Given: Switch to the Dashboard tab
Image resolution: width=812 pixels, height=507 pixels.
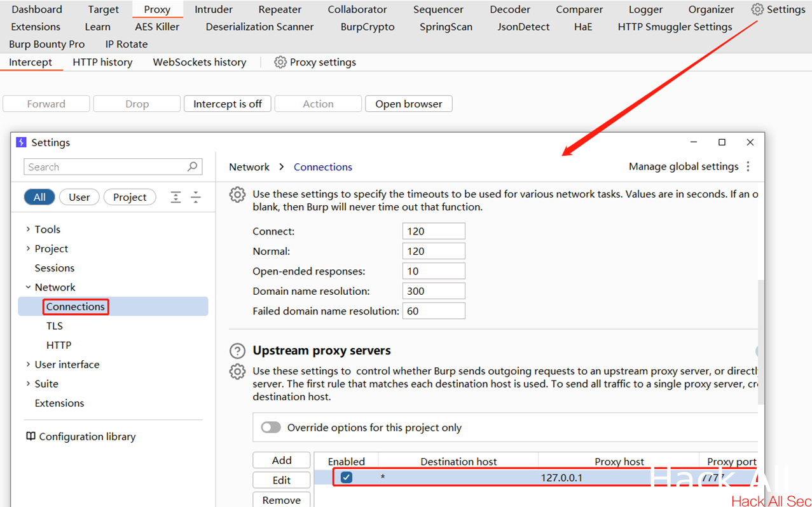Looking at the screenshot, I should coord(37,10).
